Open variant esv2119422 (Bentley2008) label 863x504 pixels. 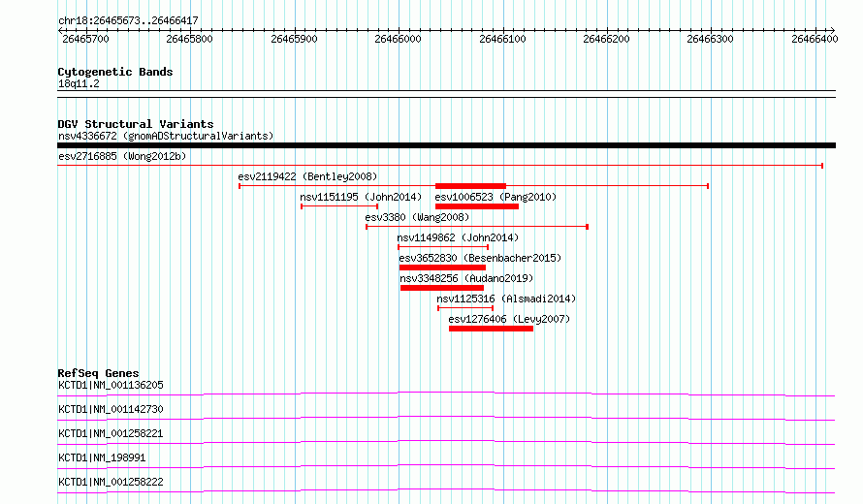[307, 176]
